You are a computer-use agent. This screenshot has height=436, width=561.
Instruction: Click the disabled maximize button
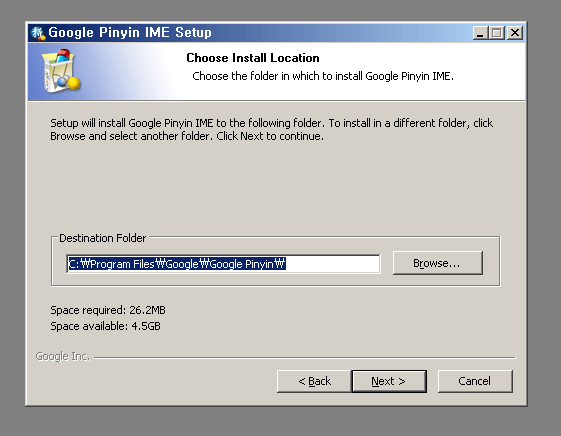[497, 33]
